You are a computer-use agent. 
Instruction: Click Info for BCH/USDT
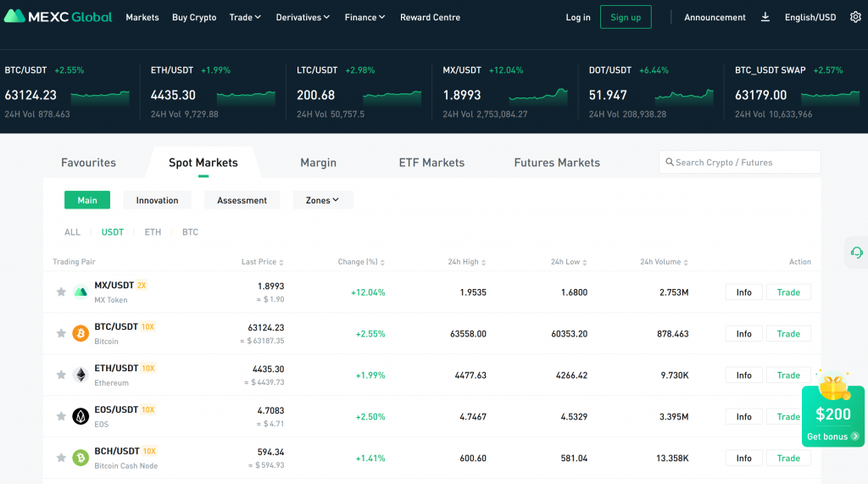744,458
